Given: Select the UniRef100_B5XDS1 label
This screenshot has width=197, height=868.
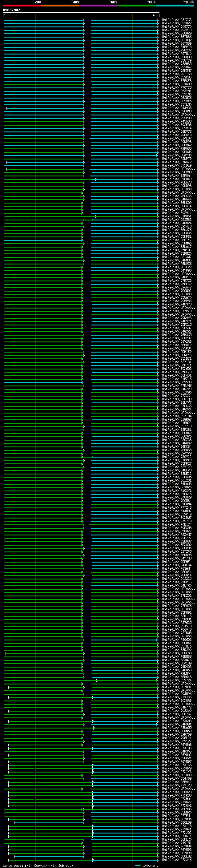Looking at the screenshot, I should (x=176, y=358).
